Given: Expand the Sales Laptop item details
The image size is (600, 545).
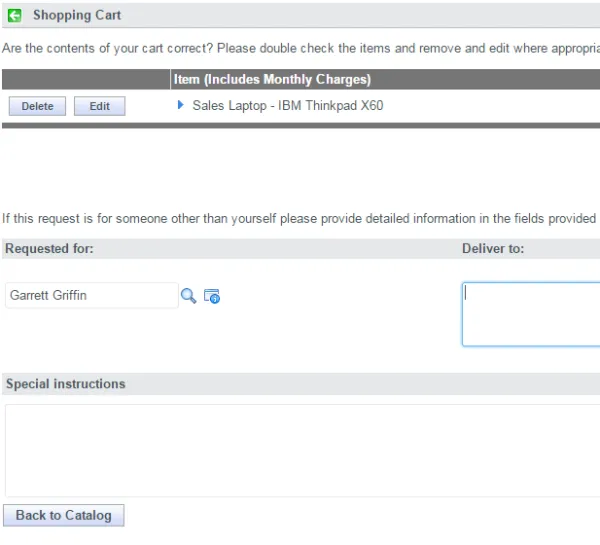Looking at the screenshot, I should pos(181,105).
